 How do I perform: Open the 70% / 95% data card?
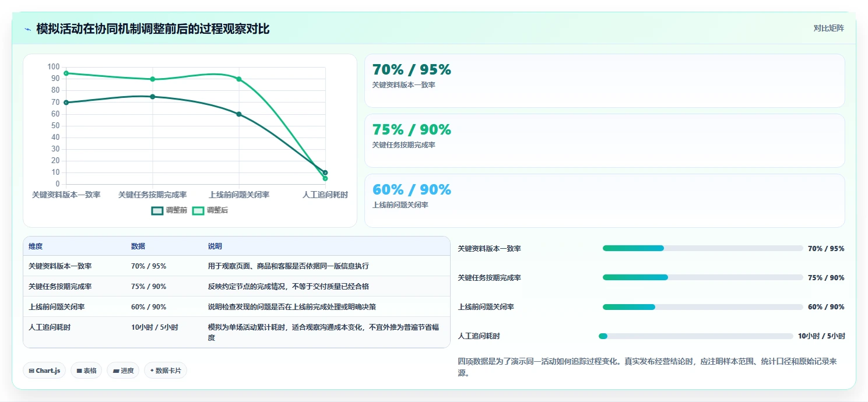pos(605,81)
